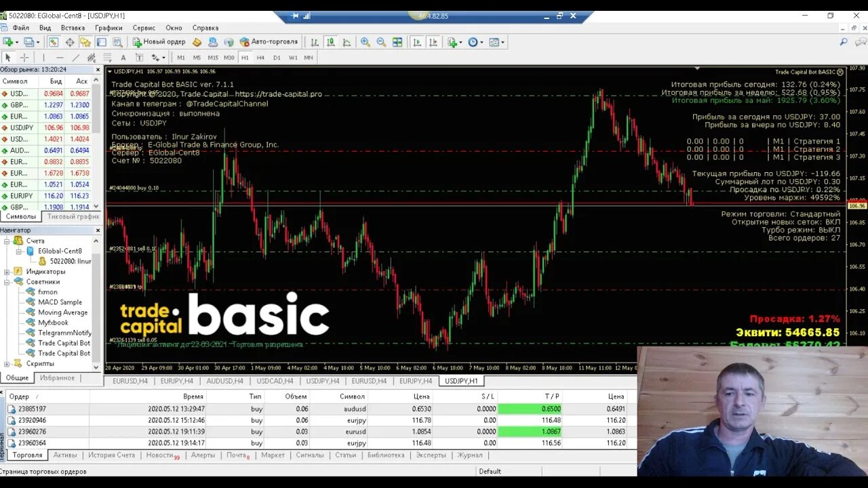Select the Myfxbook expert advisor
The width and height of the screenshot is (868, 488).
pyautogui.click(x=53, y=323)
